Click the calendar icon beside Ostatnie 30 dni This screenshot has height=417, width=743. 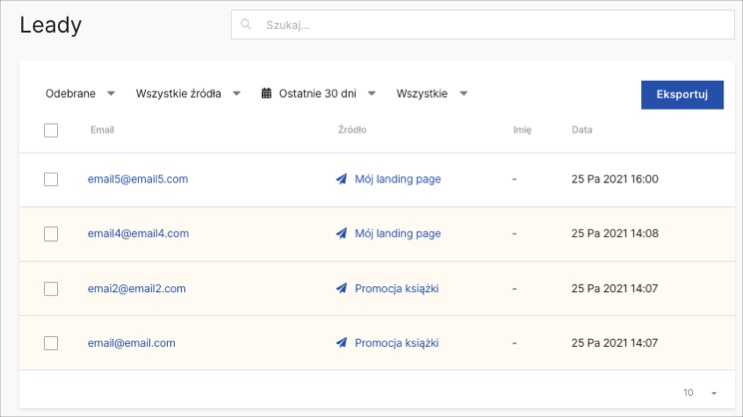coord(266,94)
